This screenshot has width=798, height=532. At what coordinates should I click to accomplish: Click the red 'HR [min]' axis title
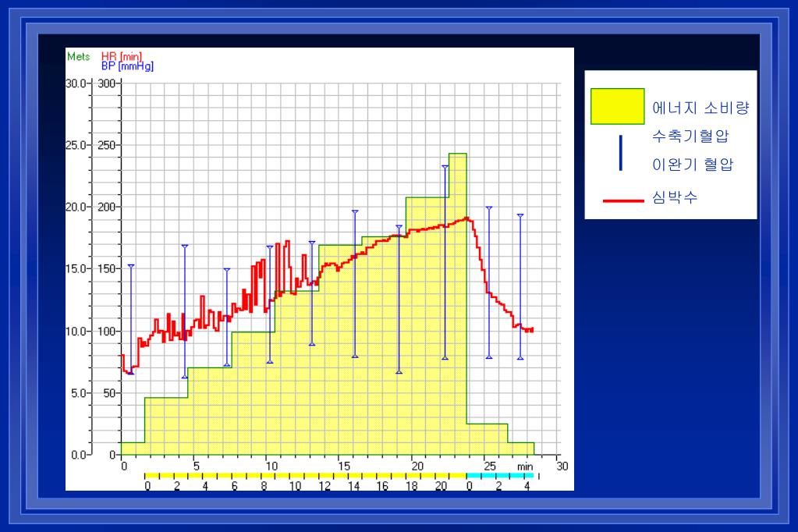coord(122,56)
